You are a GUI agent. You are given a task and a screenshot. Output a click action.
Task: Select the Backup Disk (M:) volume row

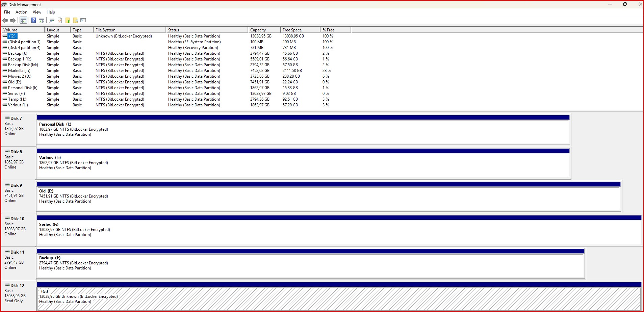coord(176,65)
